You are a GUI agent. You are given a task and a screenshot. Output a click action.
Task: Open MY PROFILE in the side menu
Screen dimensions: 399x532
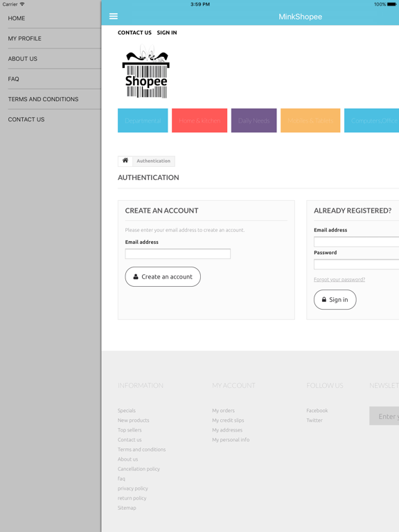25,39
